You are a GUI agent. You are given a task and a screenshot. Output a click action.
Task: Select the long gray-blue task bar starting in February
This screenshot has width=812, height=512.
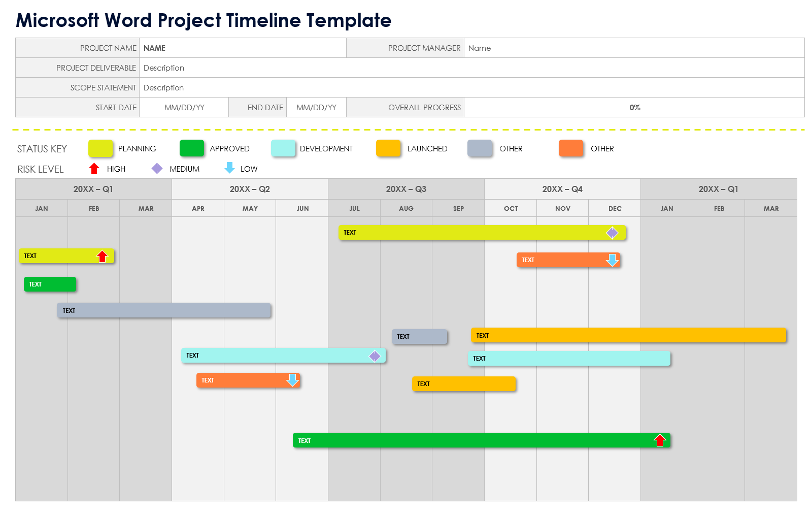(x=164, y=310)
